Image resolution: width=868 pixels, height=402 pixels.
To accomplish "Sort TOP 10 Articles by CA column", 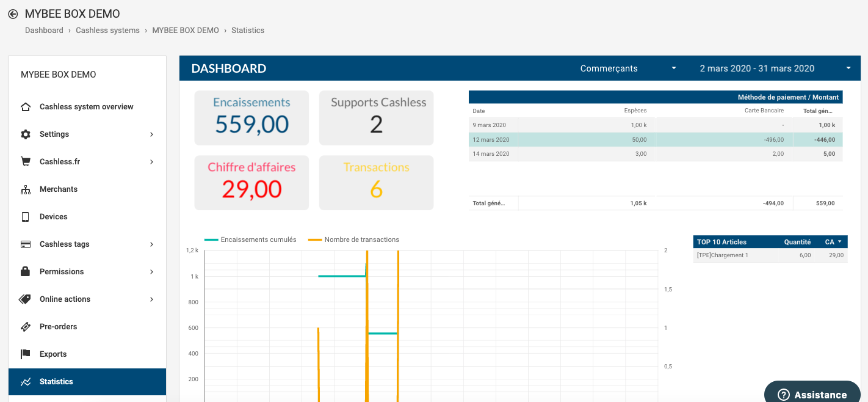I will (x=833, y=242).
